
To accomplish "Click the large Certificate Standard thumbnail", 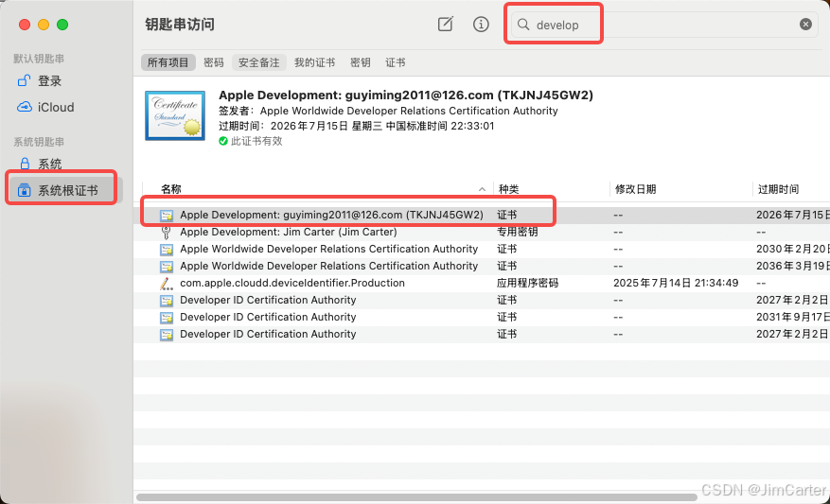I will tap(175, 115).
